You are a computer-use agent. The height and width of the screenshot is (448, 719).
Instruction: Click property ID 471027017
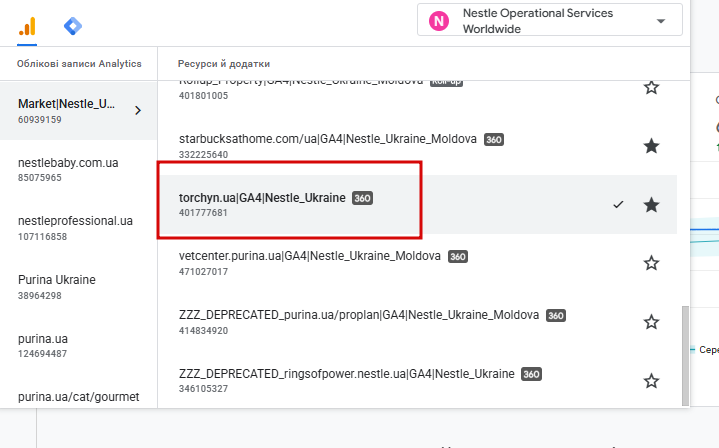[x=203, y=271]
